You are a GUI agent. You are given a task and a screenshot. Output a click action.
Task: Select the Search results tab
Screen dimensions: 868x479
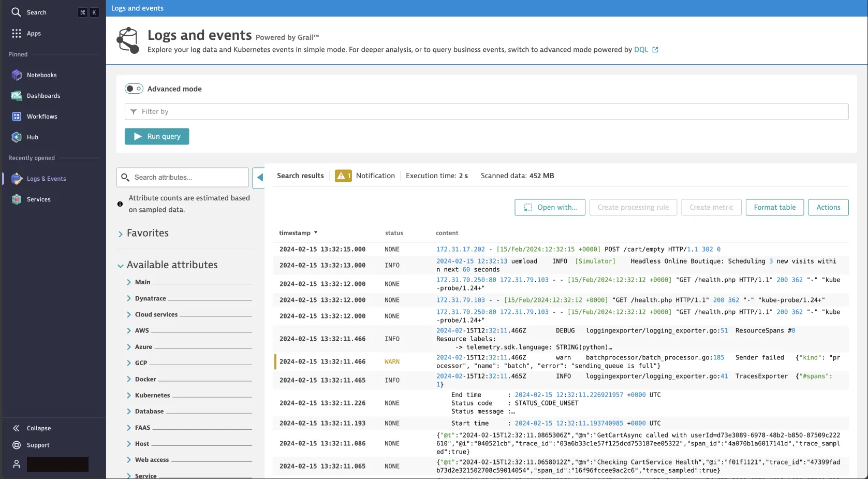click(x=300, y=176)
